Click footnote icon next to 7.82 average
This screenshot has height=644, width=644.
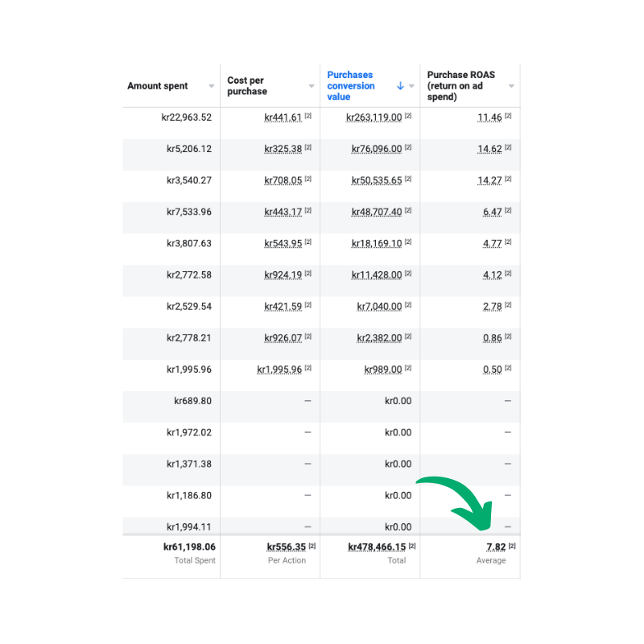pyautogui.click(x=512, y=546)
